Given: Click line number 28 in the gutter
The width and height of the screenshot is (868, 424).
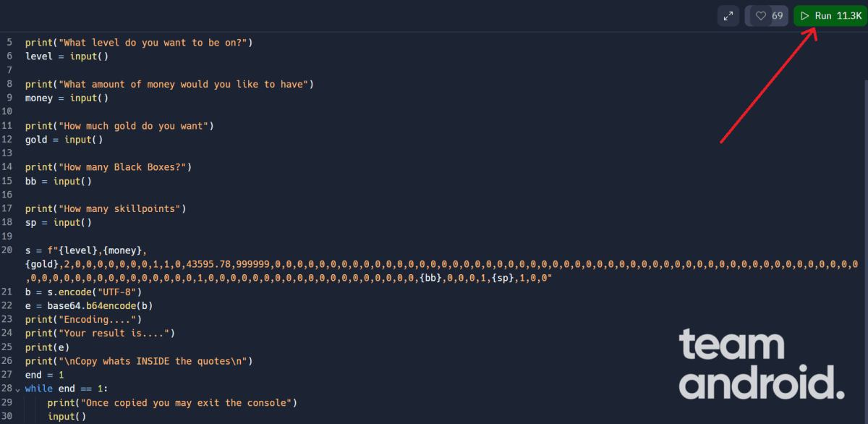Looking at the screenshot, I should (x=7, y=389).
